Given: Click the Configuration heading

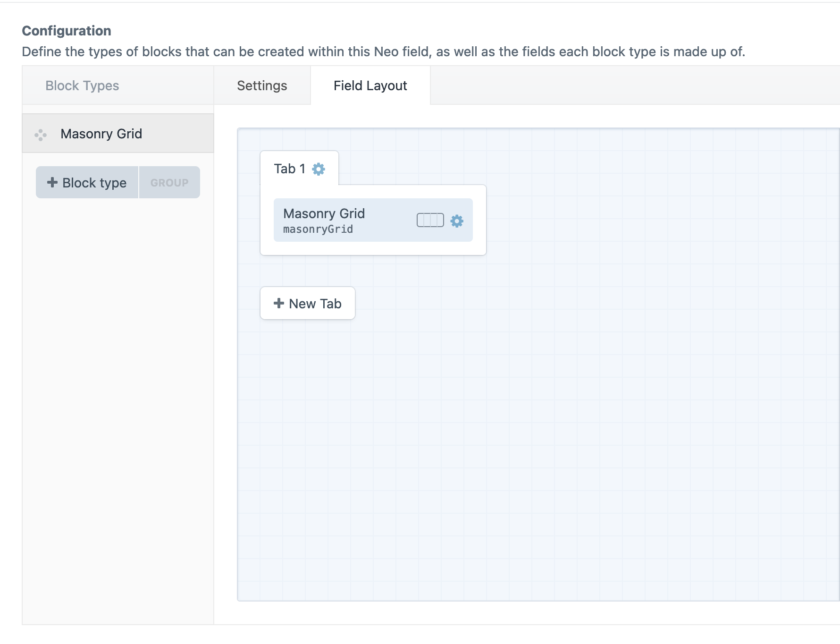Looking at the screenshot, I should tap(67, 31).
